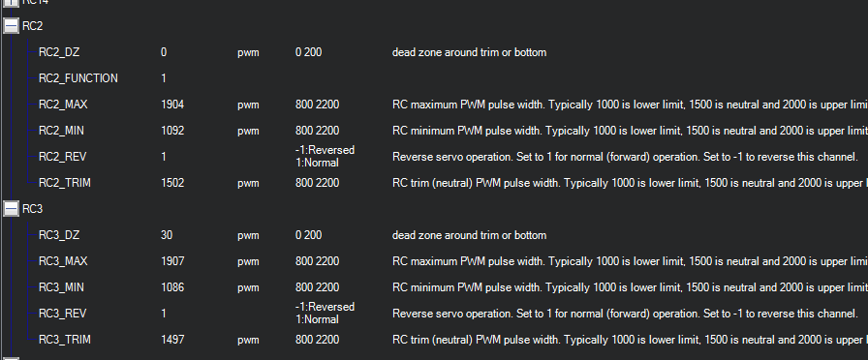Image resolution: width=868 pixels, height=360 pixels.
Task: Edit the RC2_MAX value 1904
Action: click(x=172, y=105)
